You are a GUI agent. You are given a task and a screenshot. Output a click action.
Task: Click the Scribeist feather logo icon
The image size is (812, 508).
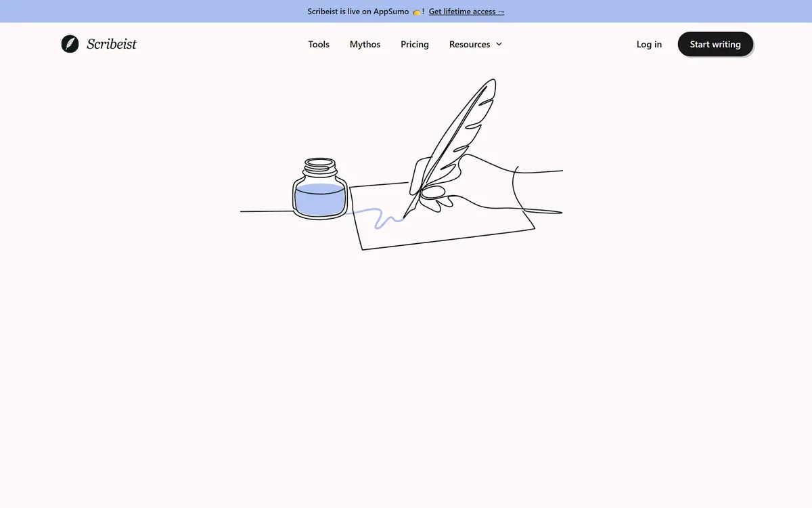70,44
